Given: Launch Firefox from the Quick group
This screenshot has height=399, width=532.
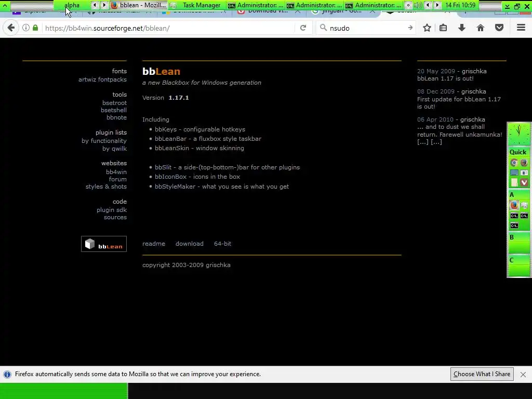Looking at the screenshot, I should click(524, 163).
